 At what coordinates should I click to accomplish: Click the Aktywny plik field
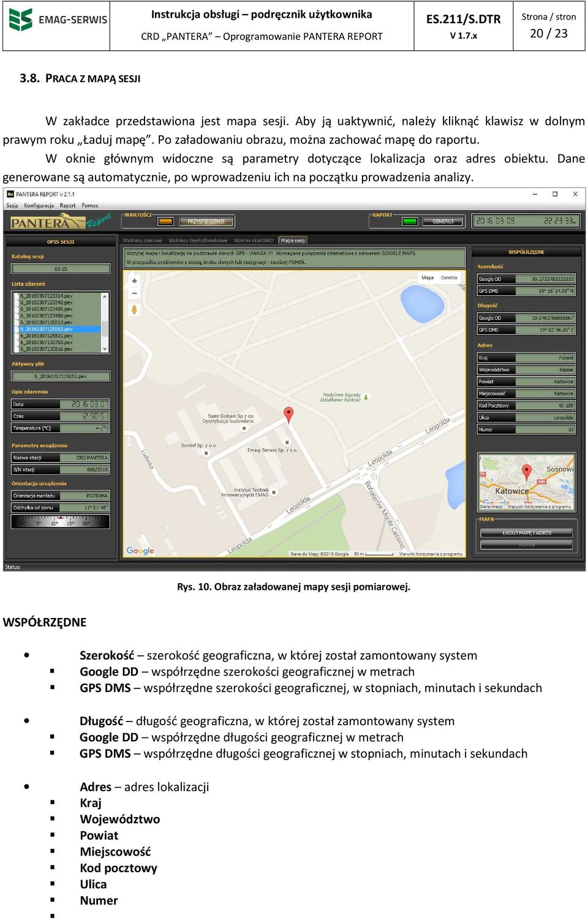(x=61, y=376)
